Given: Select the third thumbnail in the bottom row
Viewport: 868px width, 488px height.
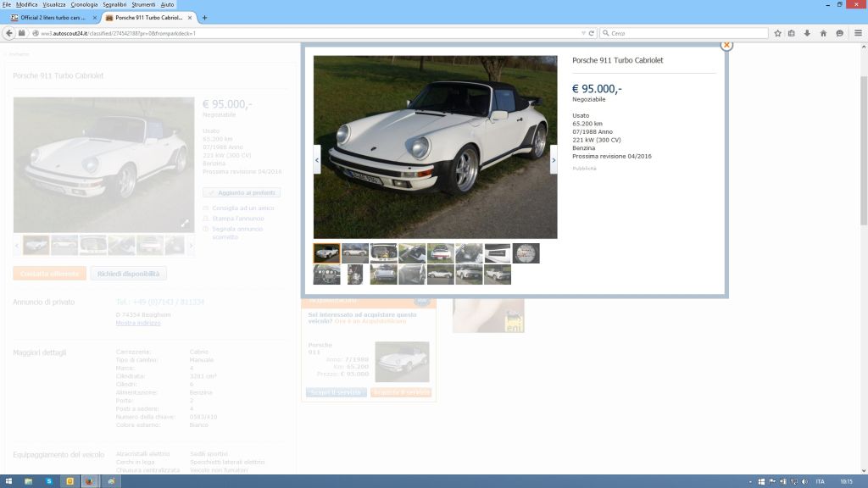Looking at the screenshot, I should (384, 274).
